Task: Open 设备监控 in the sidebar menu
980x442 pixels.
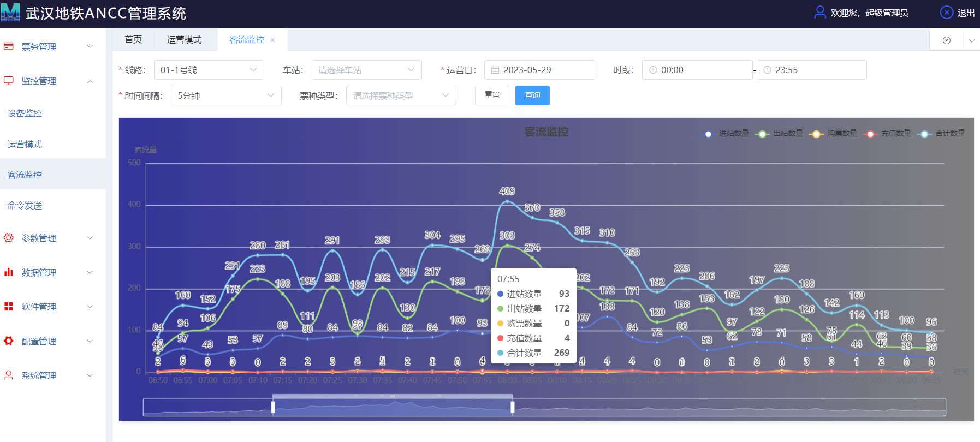Action: click(25, 114)
